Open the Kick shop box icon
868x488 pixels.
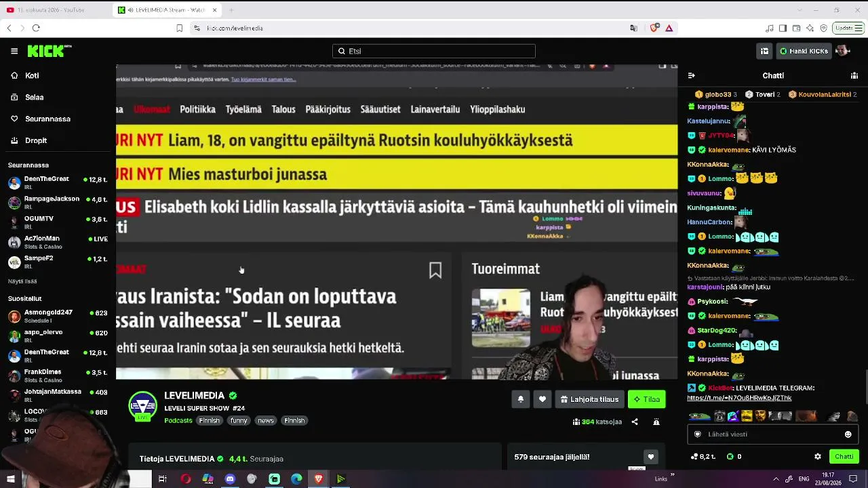point(764,51)
